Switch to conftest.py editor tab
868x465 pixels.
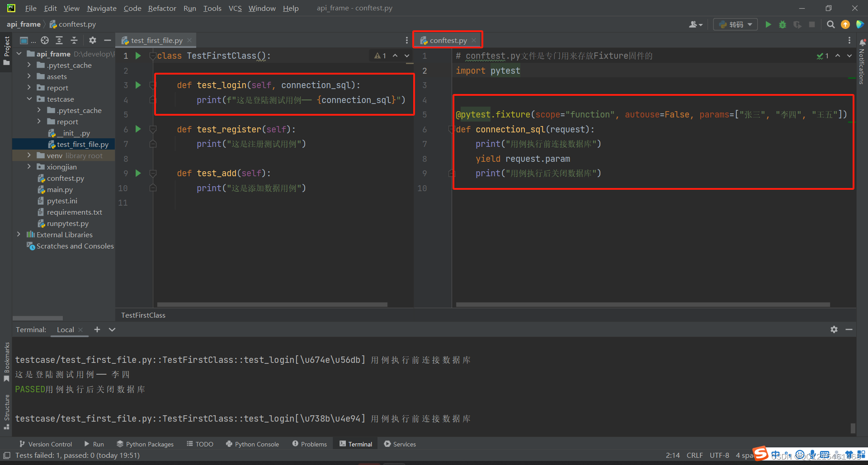point(448,40)
